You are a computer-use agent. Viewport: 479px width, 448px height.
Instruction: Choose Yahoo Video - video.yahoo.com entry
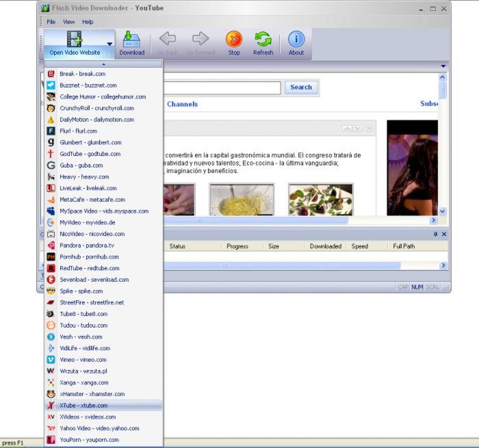click(x=104, y=428)
